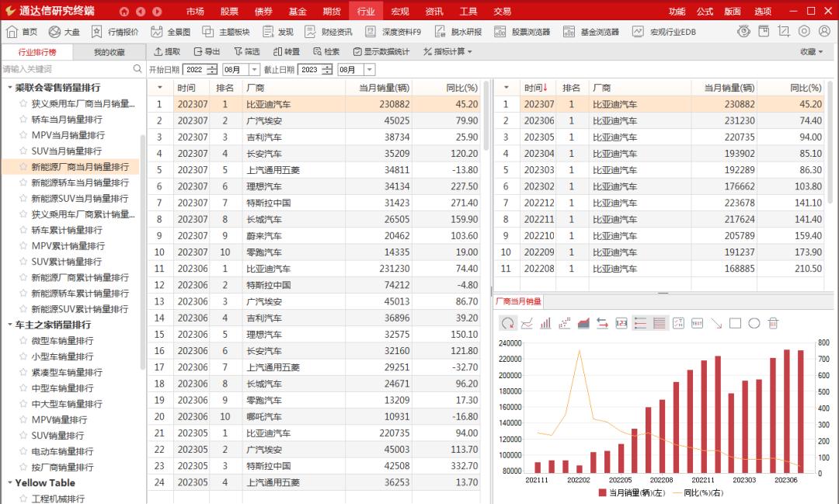The width and height of the screenshot is (839, 504).
Task: Select the scatter chart icon
Action: [564, 323]
